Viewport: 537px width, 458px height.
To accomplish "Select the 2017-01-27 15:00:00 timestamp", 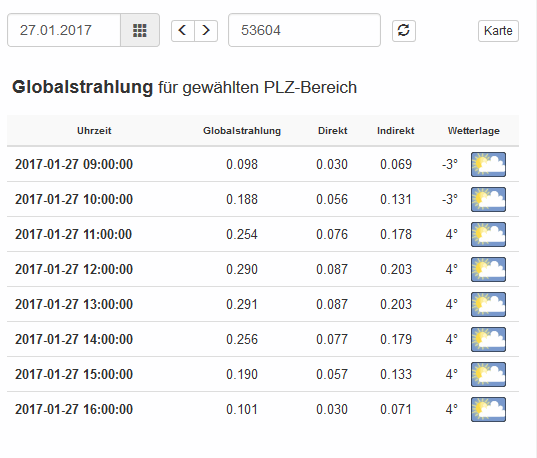I will [74, 374].
